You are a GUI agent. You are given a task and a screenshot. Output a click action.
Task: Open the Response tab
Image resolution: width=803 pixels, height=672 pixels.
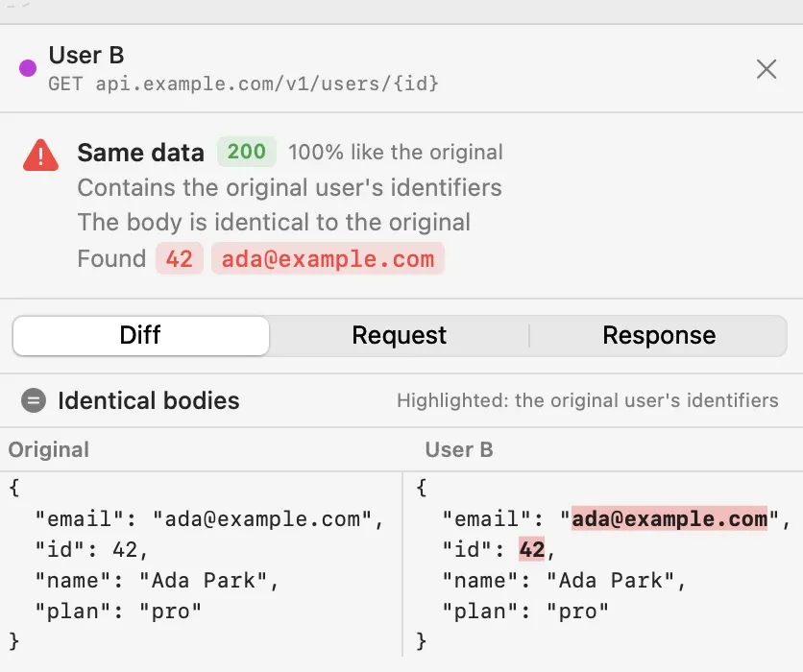click(x=659, y=335)
